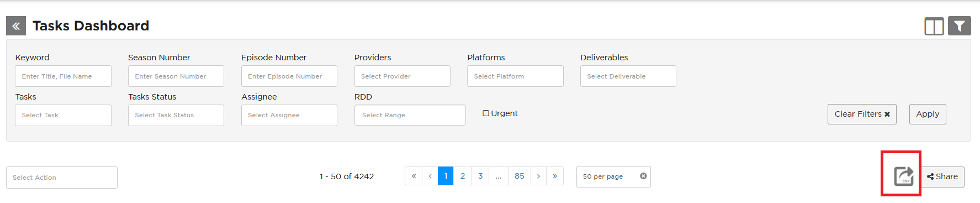Image resolution: width=980 pixels, height=203 pixels.
Task: Go to next page of results
Action: tap(538, 176)
